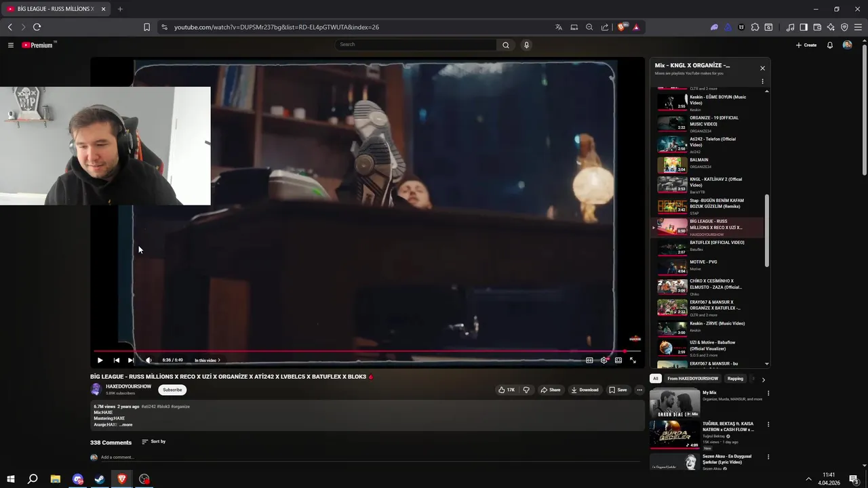Select 'Ati242 - Telefon' playlist item
868x488 pixels.
[x=707, y=144]
